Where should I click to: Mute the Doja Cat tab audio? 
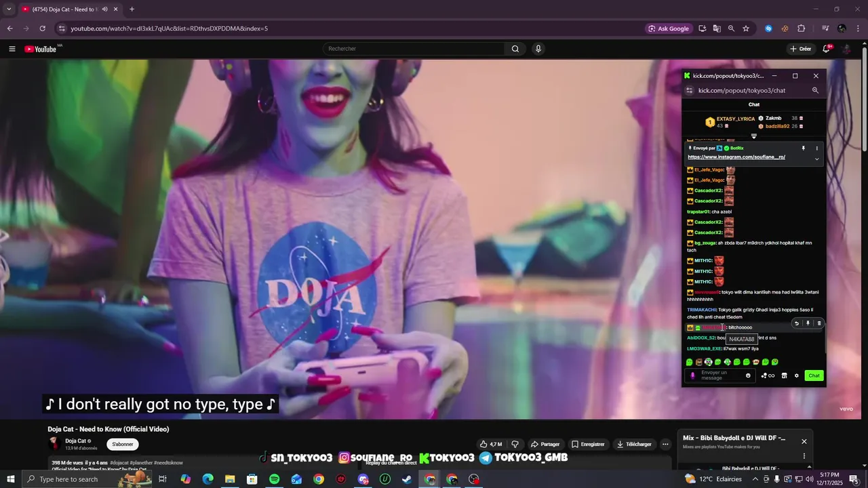104,9
